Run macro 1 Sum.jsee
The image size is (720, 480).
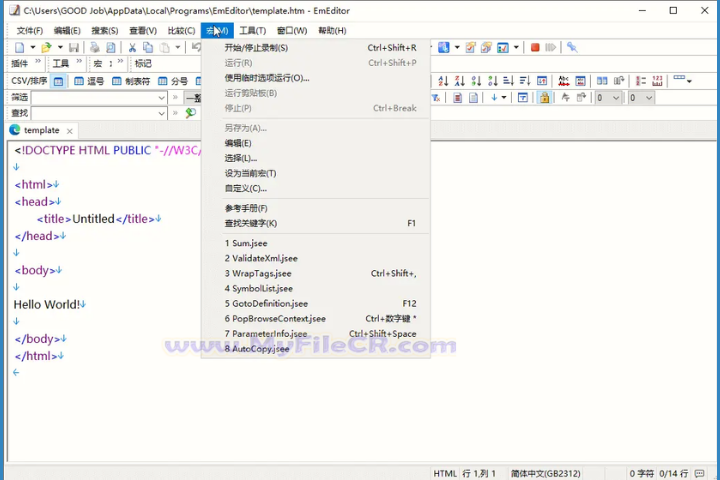(x=316, y=243)
